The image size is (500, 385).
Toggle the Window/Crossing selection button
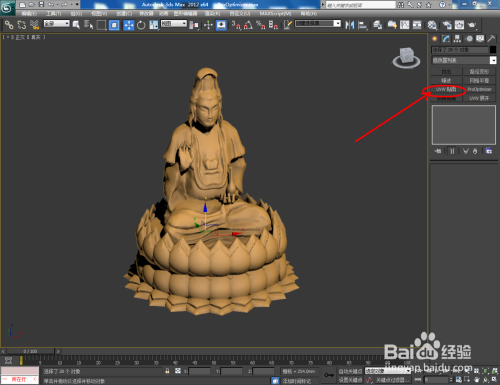(114, 25)
